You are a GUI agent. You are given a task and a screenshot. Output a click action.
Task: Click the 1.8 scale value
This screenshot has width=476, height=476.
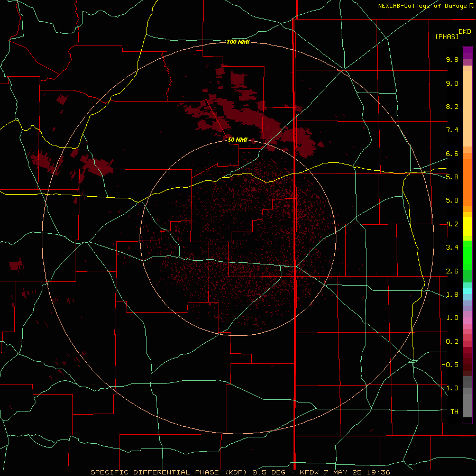(452, 295)
